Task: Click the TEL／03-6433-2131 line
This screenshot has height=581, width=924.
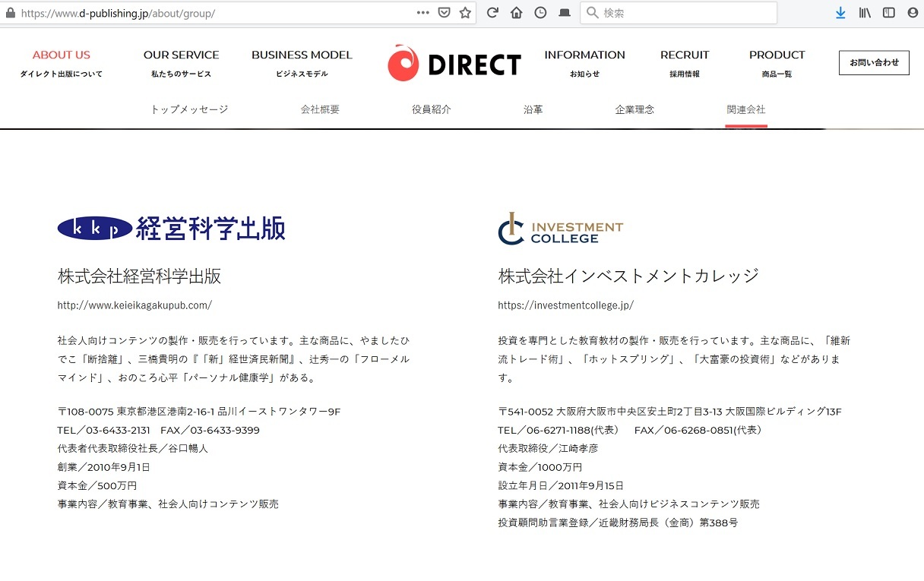Action: pos(158,430)
